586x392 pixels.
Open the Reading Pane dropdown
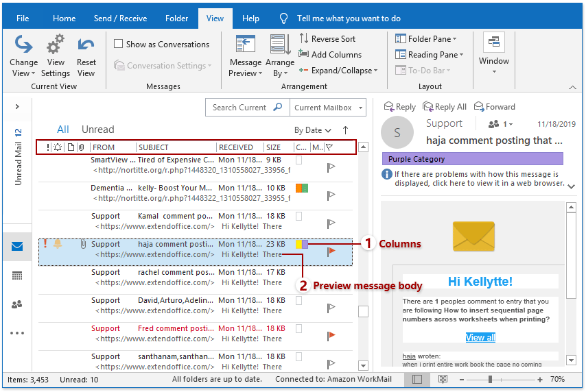pyautogui.click(x=430, y=55)
